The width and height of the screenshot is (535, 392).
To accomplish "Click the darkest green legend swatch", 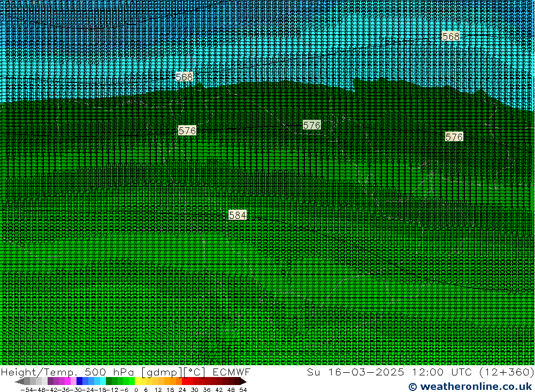I will point(109,381).
